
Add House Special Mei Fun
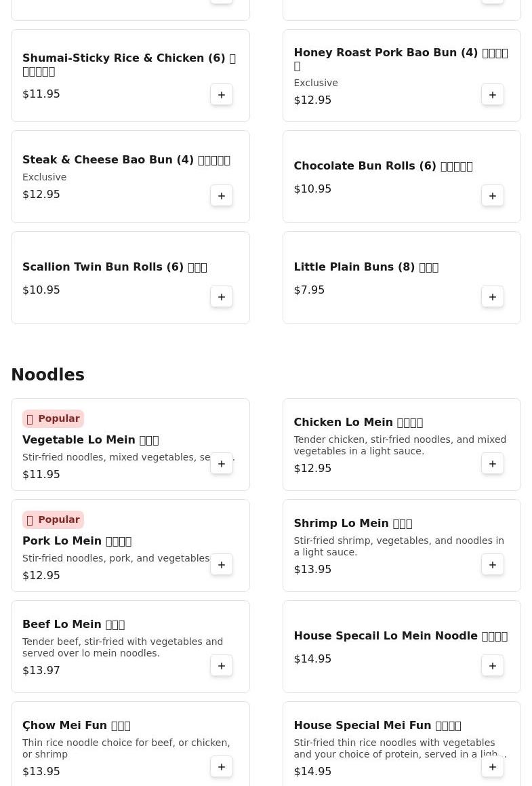493,767
